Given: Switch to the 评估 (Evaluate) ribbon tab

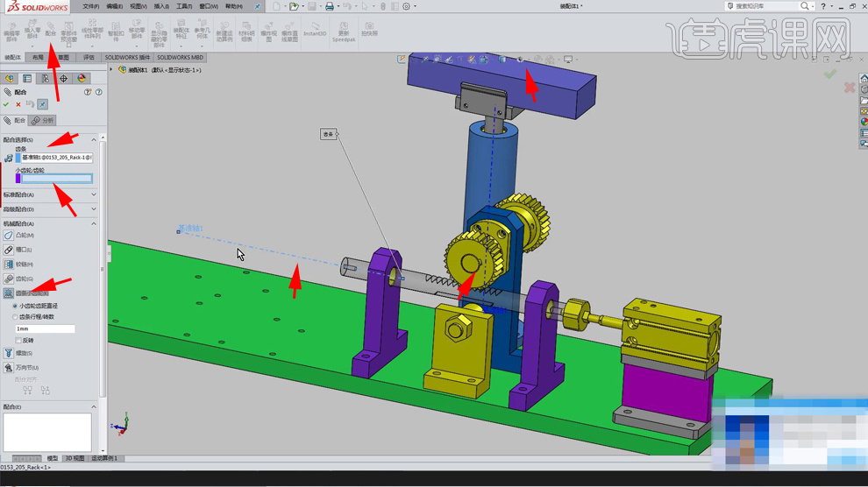Looking at the screenshot, I should (89, 58).
